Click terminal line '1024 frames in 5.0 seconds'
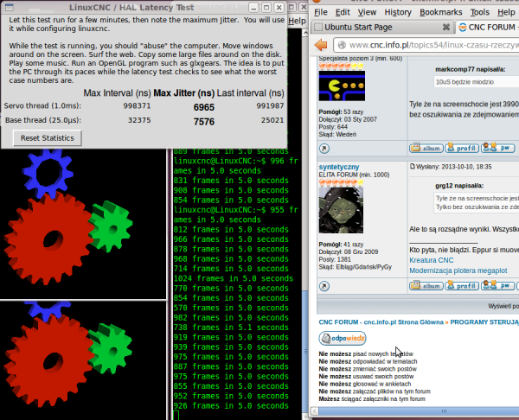 point(234,278)
